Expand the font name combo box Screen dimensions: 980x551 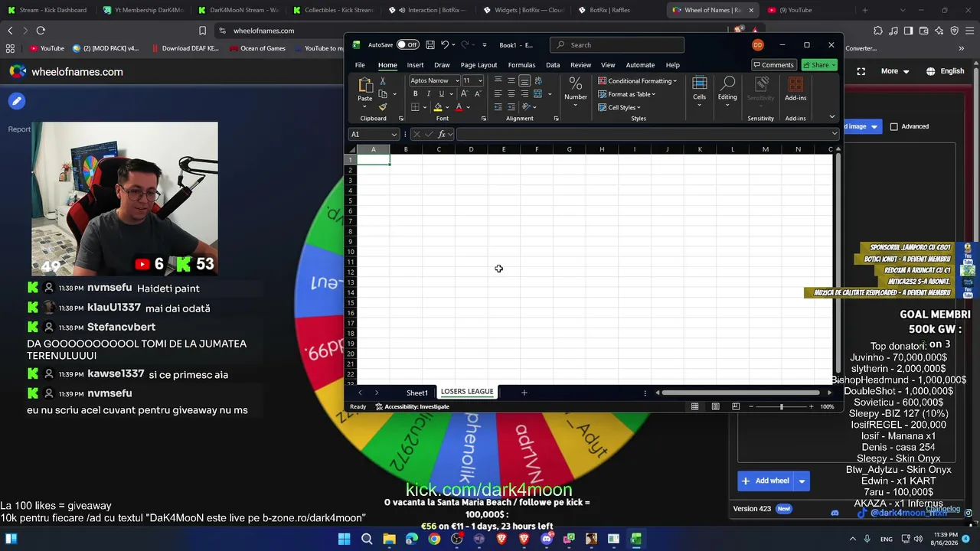click(x=457, y=80)
